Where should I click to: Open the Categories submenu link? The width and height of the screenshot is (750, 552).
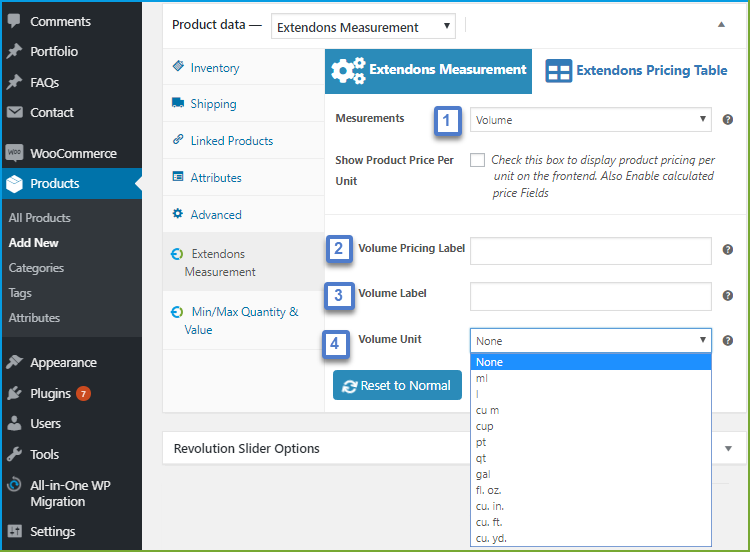coord(36,268)
